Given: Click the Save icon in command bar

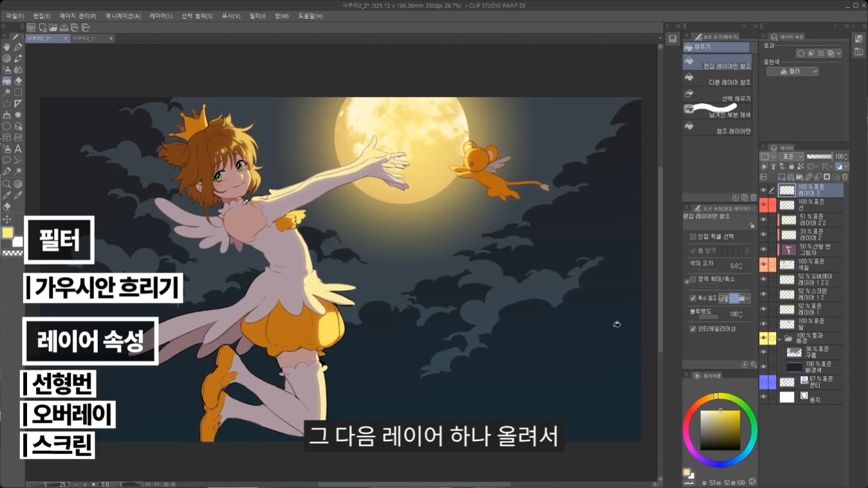Looking at the screenshot, I should pyautogui.click(x=64, y=28).
